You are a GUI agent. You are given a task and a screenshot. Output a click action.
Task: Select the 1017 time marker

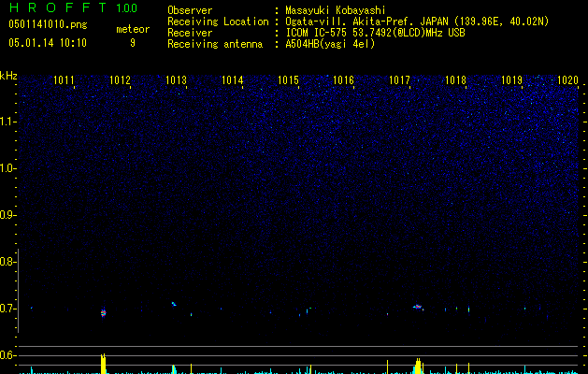(400, 80)
